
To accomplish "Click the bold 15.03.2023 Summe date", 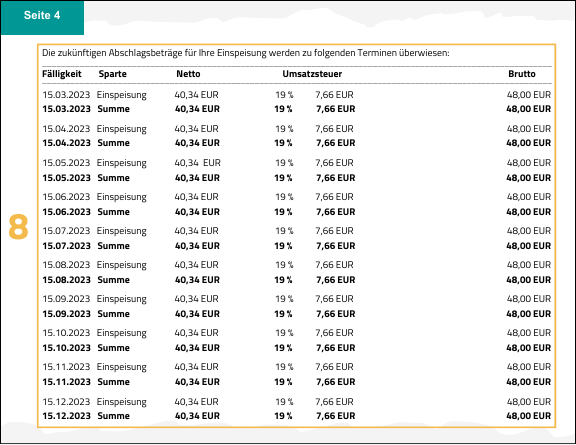I will tap(66, 109).
